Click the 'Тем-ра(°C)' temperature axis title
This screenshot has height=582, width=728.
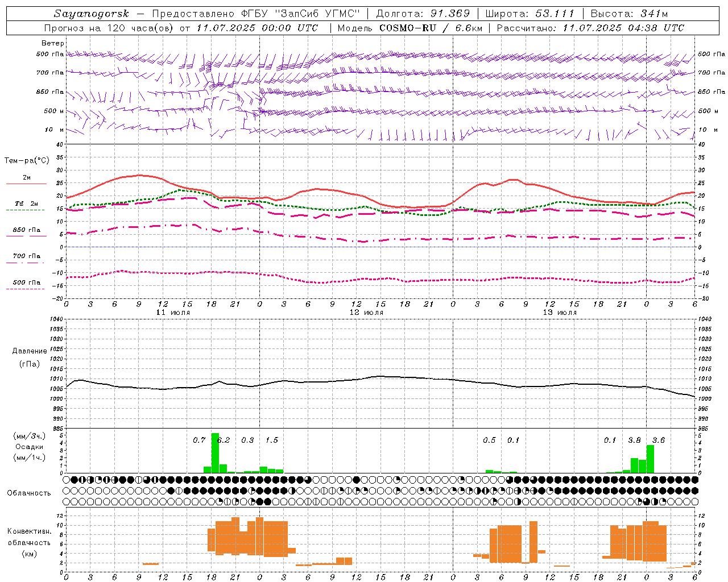pos(27,161)
